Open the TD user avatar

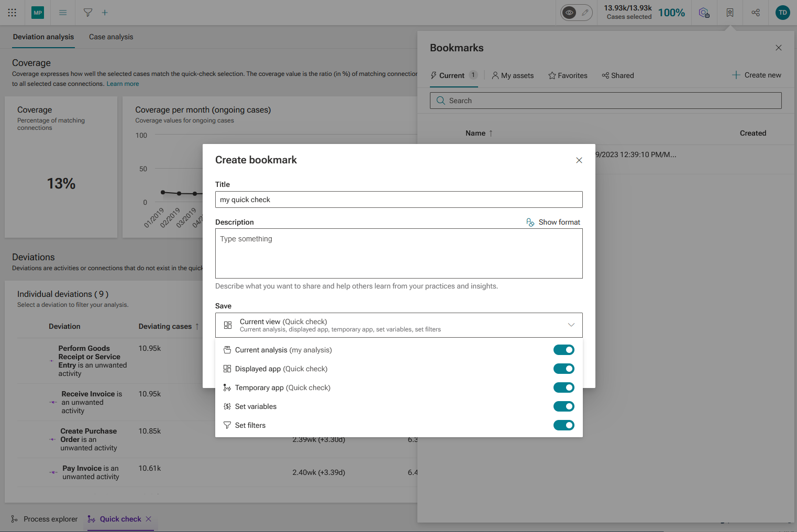point(782,13)
